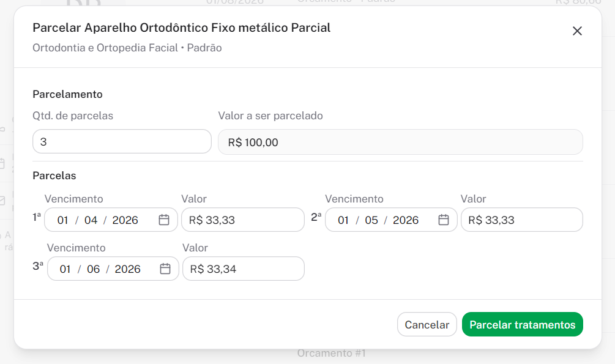Select day in 3rd installment due date

[65, 269]
